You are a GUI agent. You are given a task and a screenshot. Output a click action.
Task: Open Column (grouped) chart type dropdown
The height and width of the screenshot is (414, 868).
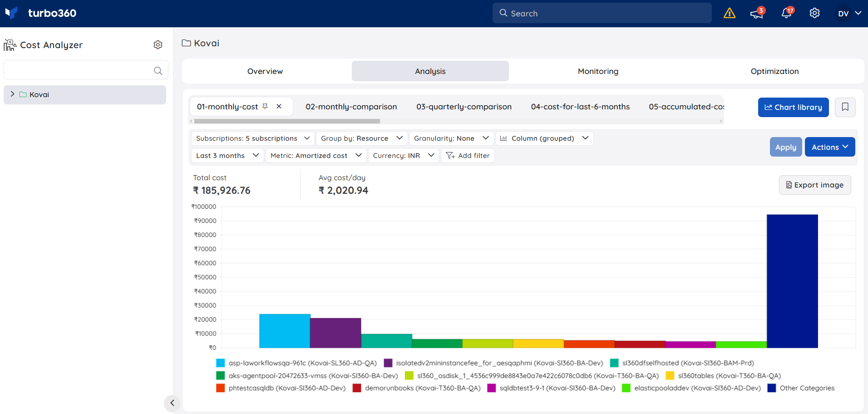click(544, 138)
